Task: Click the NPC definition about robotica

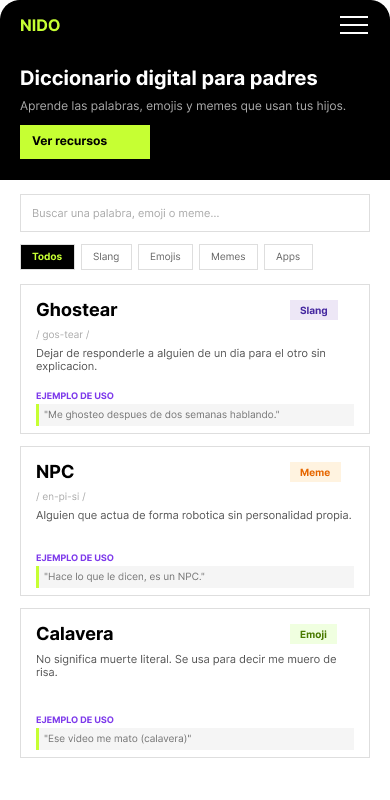Action: click(194, 515)
